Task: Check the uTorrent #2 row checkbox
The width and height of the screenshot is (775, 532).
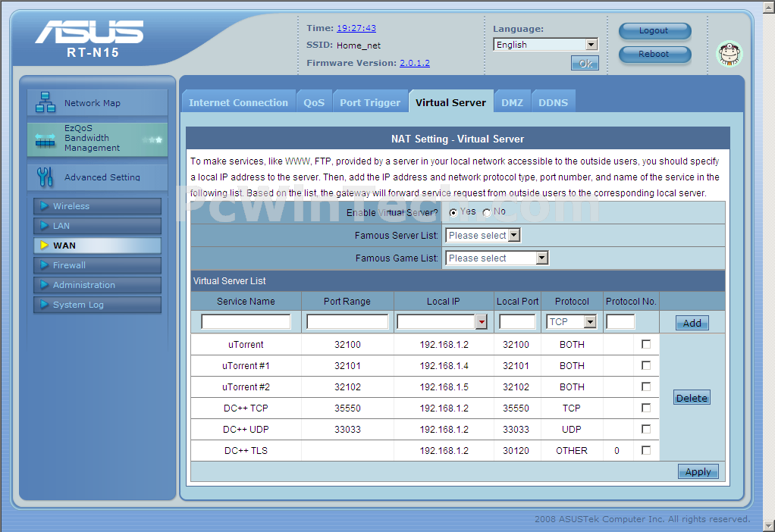Action: point(646,386)
